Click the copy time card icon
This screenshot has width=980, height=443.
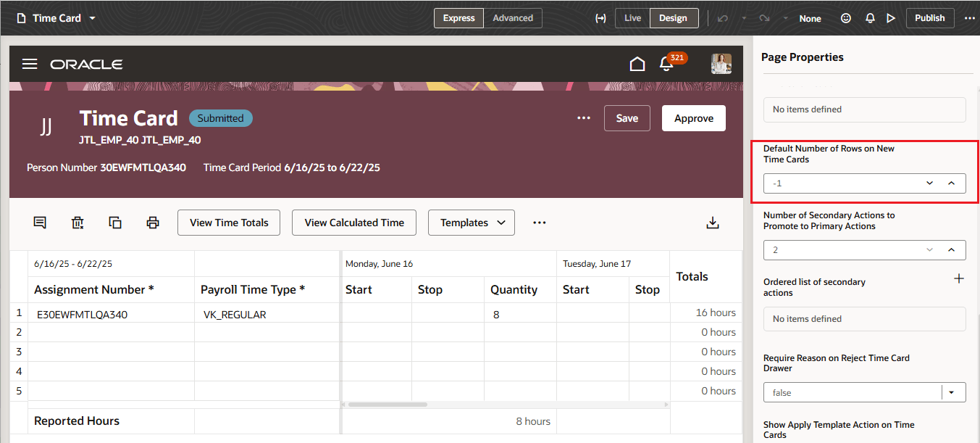point(115,223)
